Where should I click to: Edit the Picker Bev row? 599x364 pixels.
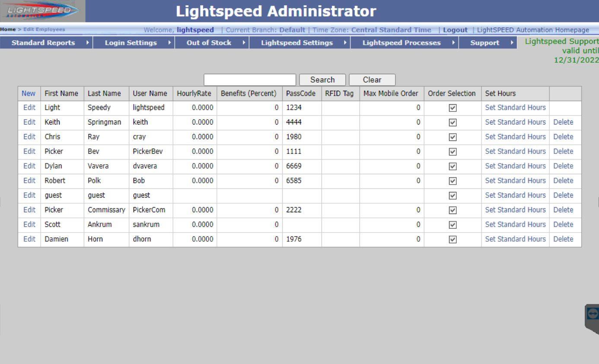point(29,151)
